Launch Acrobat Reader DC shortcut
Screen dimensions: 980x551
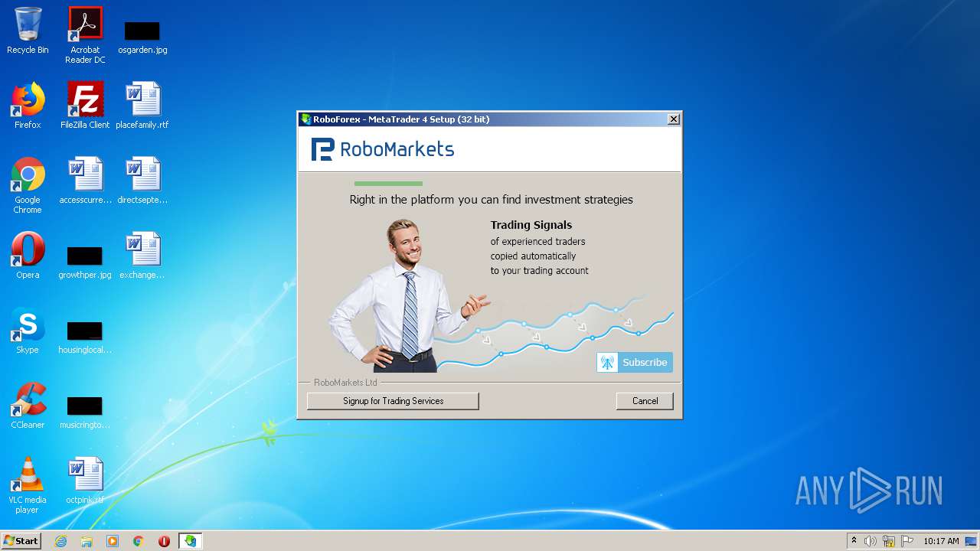click(85, 35)
